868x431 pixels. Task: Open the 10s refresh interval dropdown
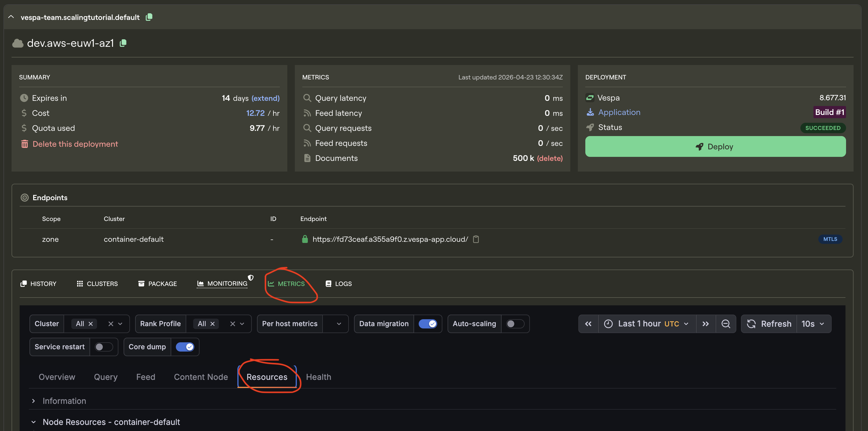pos(813,324)
